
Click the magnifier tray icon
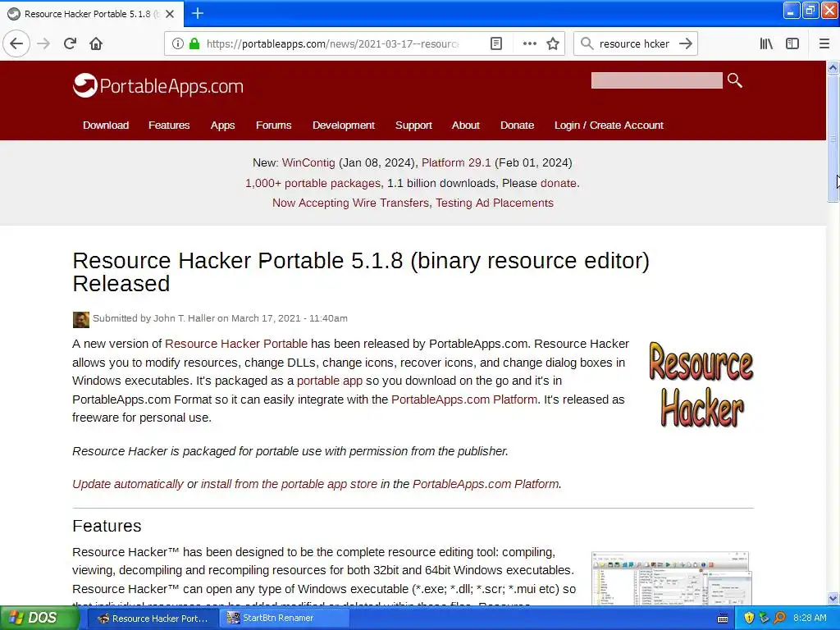(779, 618)
